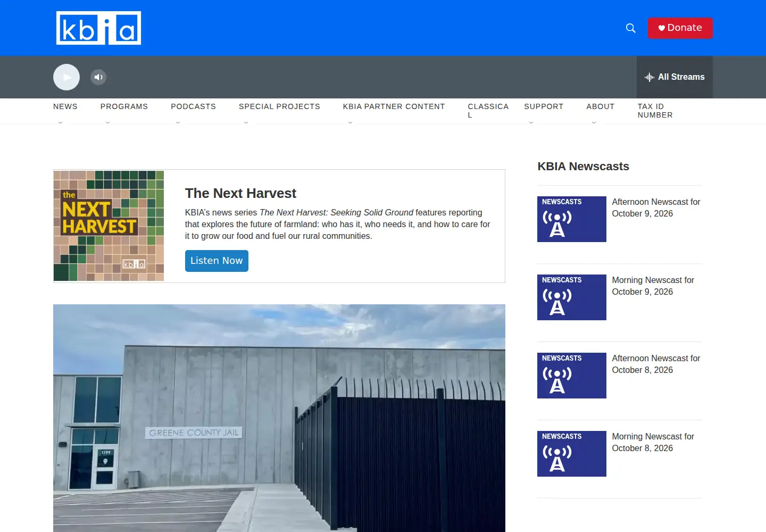Open Morning Newscast for October 8, 2026
The height and width of the screenshot is (532, 766).
(x=653, y=442)
